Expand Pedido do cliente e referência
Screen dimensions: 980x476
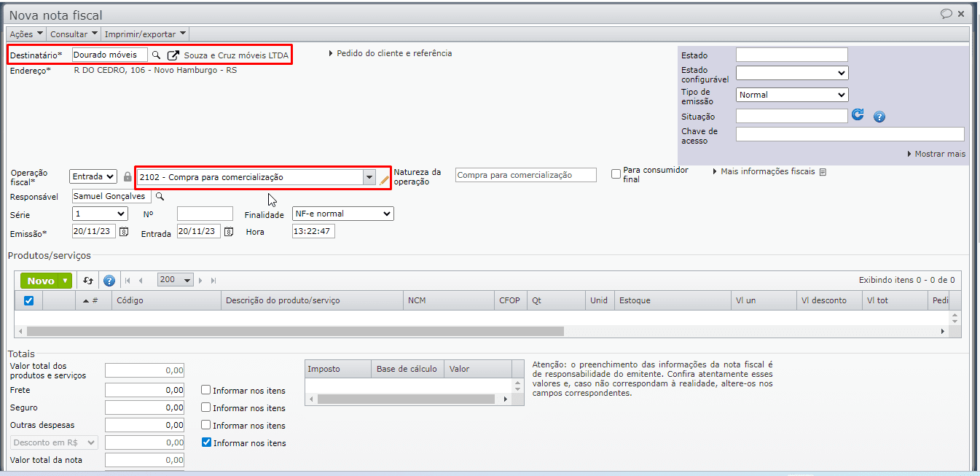391,53
